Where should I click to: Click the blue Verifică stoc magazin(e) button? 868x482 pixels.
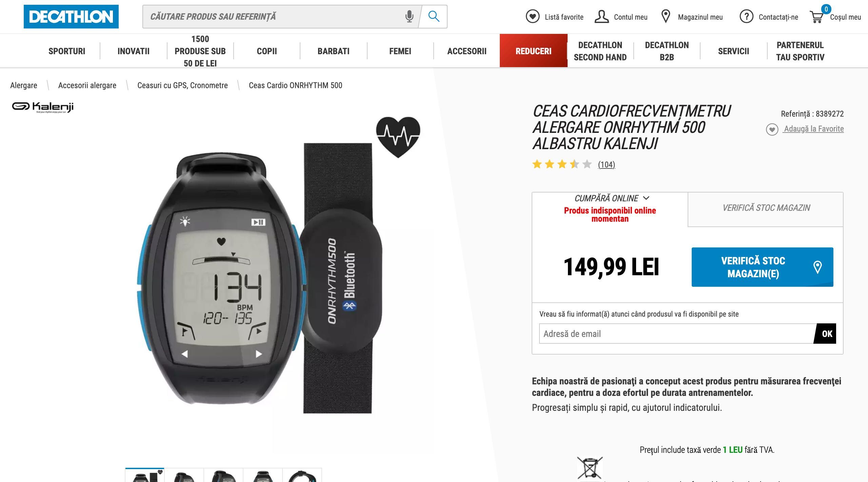coord(762,267)
